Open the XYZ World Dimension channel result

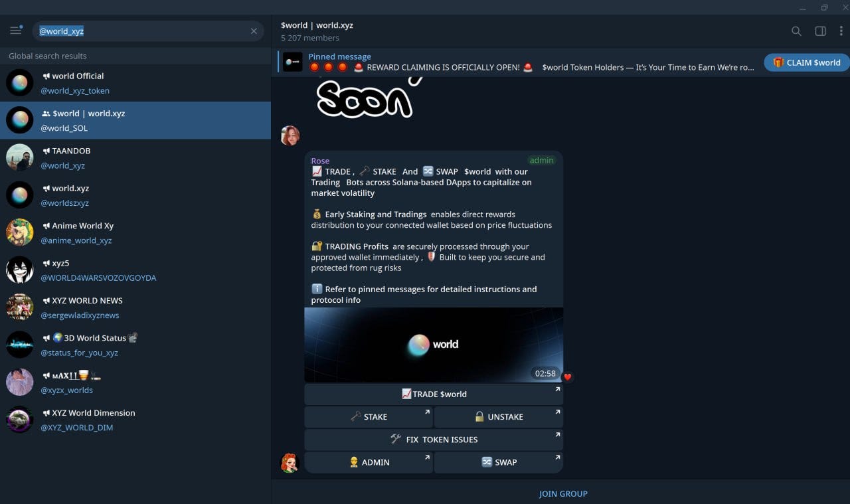[x=135, y=420]
